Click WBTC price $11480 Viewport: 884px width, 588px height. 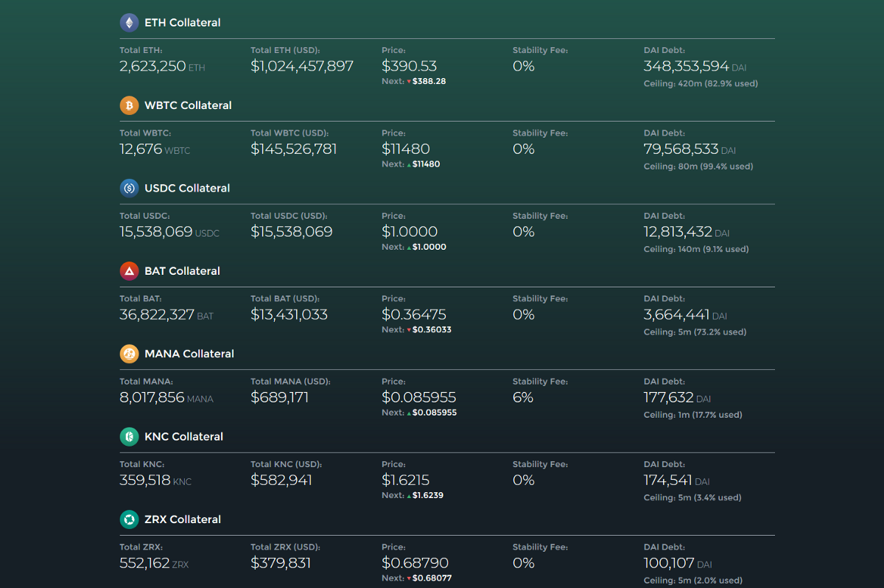406,149
